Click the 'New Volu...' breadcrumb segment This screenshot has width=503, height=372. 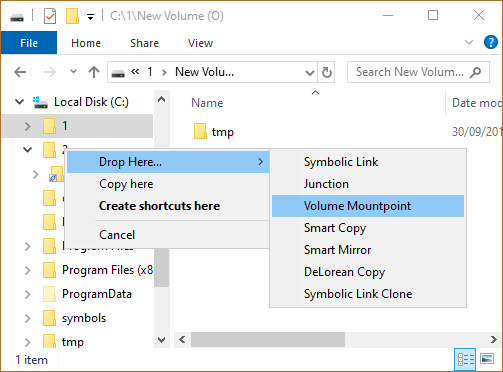[204, 72]
